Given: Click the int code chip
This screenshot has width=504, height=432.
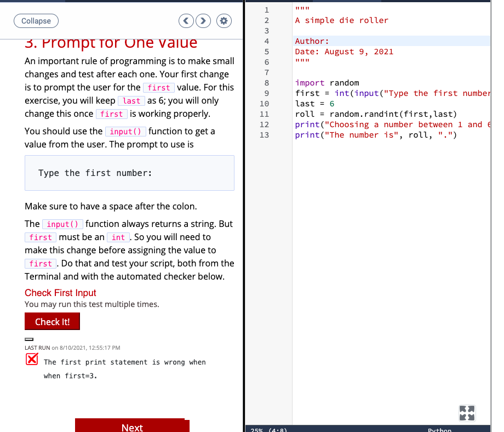Looking at the screenshot, I should [x=118, y=237].
